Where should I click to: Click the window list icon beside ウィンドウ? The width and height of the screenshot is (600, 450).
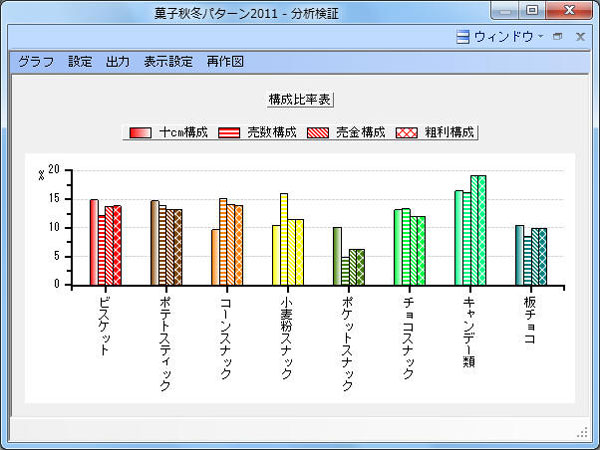(x=463, y=37)
